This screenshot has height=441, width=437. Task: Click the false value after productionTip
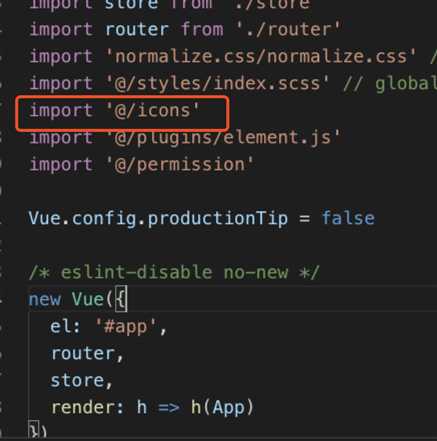(x=348, y=219)
